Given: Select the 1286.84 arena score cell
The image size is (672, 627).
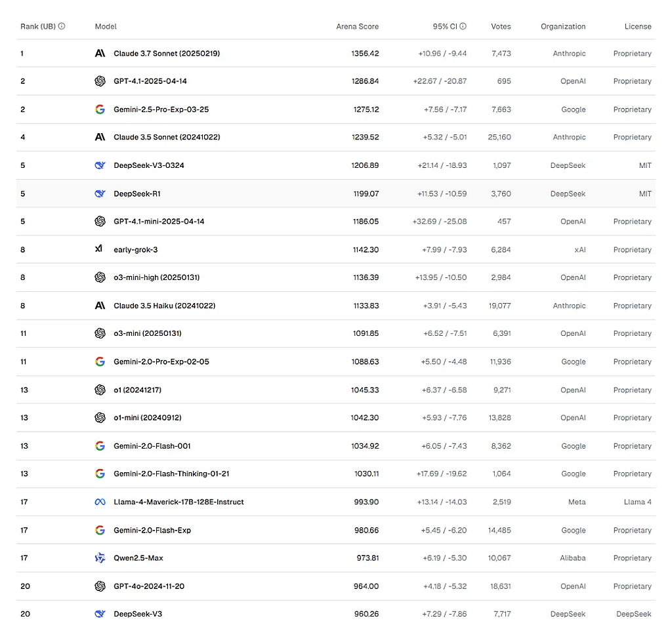Looking at the screenshot, I should [x=365, y=81].
